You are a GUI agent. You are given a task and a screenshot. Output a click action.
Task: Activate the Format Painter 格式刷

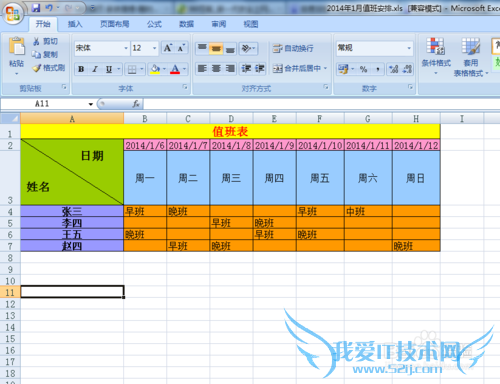coord(49,68)
